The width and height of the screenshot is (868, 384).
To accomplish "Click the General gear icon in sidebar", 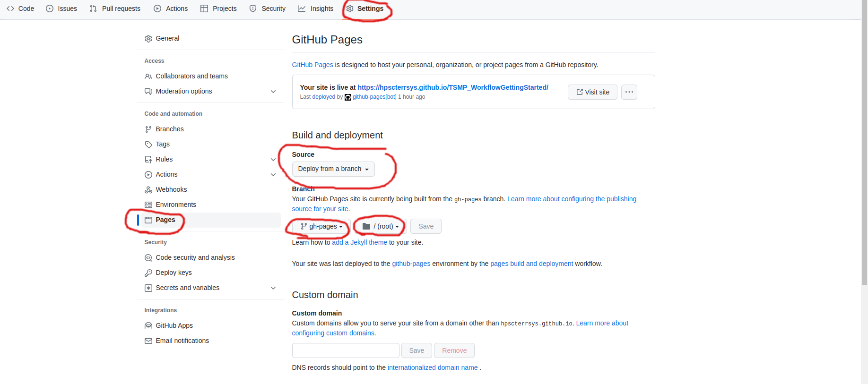I will pos(148,39).
